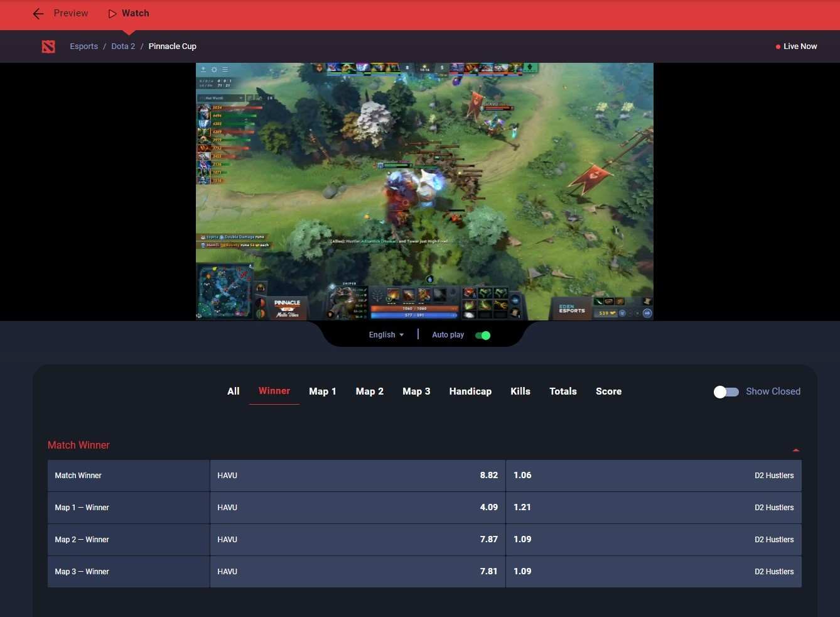Bet D2 Hustlers Match Winner at 1.06
Viewport: 840px width, 617px height.
click(654, 476)
